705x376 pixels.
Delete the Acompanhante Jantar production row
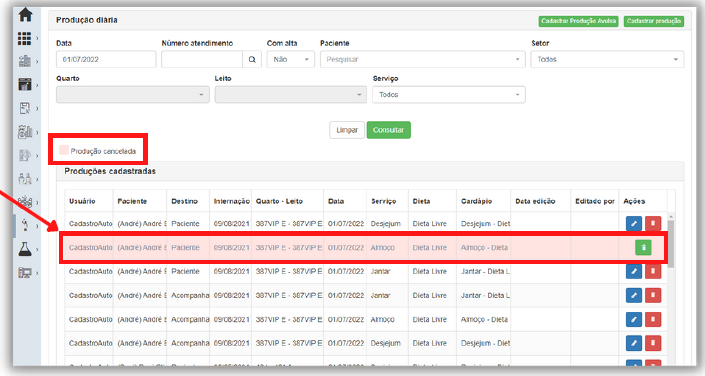[653, 295]
